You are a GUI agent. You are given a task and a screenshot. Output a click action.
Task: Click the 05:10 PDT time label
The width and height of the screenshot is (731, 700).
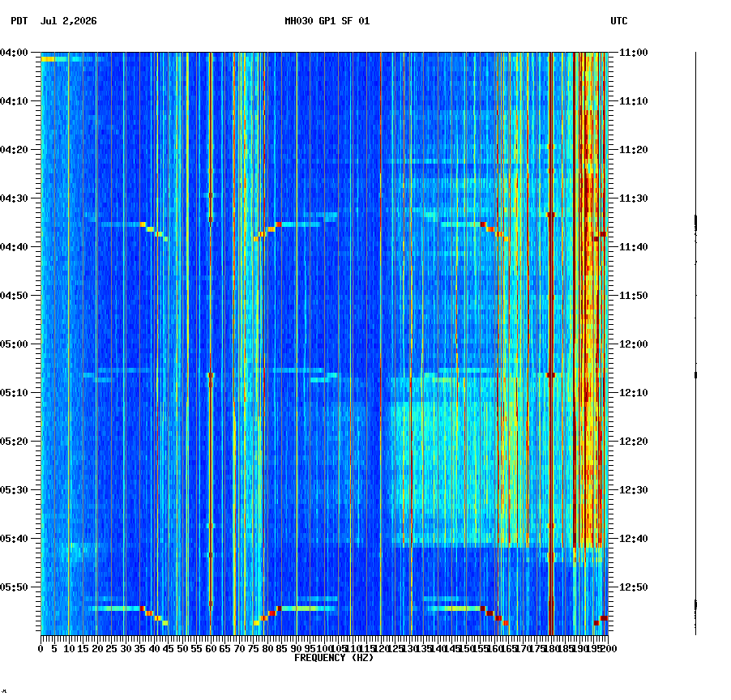[14, 392]
